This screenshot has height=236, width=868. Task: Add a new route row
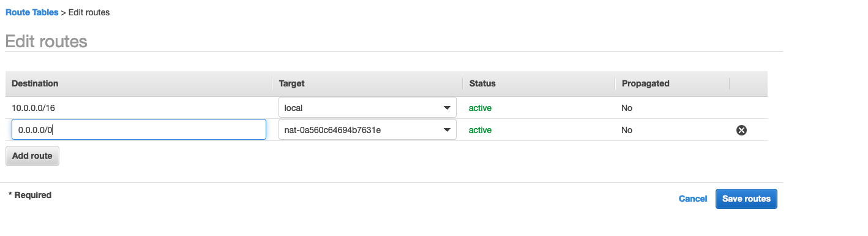pyautogui.click(x=32, y=156)
